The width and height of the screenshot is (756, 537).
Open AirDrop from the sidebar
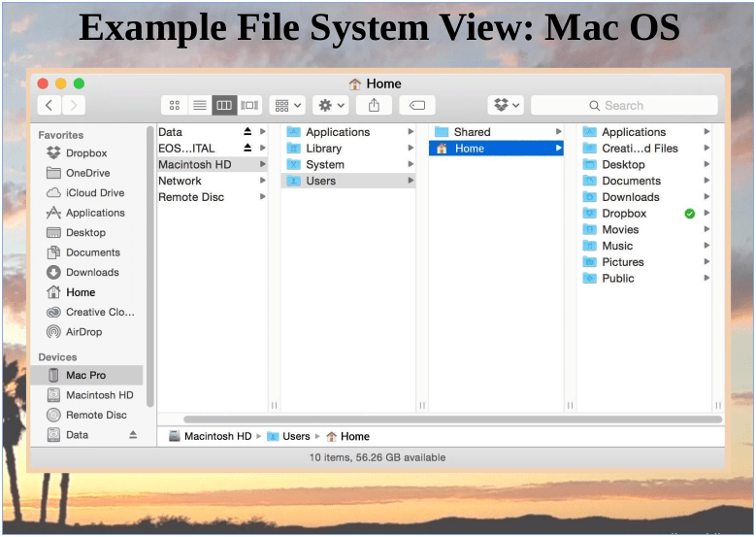85,332
